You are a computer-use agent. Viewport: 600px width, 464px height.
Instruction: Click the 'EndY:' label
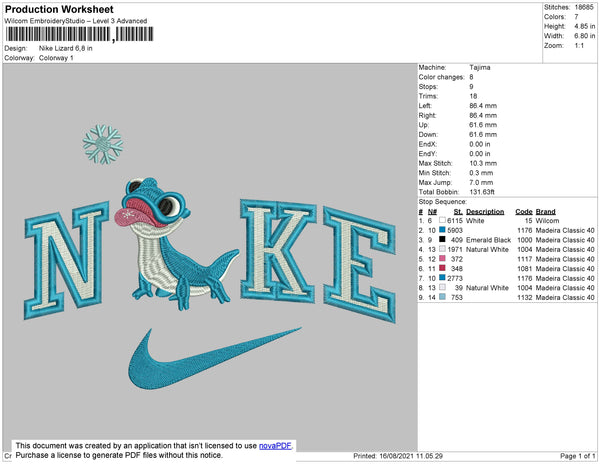(427, 154)
